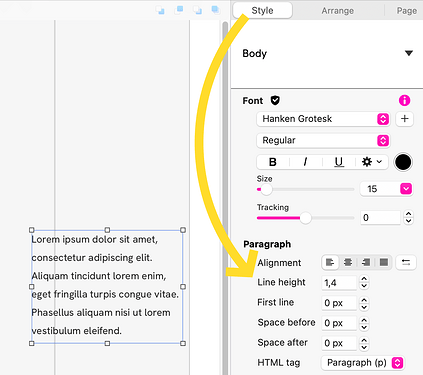
Task: Align paragraph text to the left
Action: click(330, 263)
